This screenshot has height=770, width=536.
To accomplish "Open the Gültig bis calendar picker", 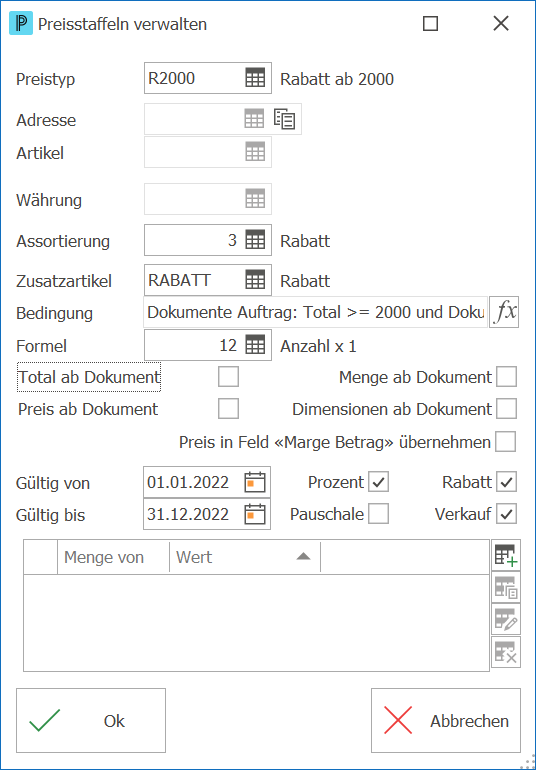I will click(255, 514).
